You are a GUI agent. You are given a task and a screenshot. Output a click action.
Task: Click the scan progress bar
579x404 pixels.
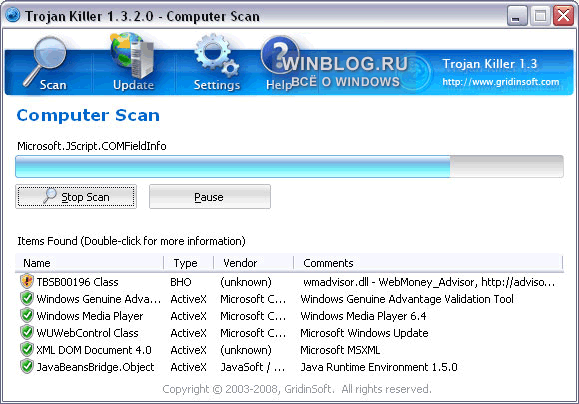289,167
